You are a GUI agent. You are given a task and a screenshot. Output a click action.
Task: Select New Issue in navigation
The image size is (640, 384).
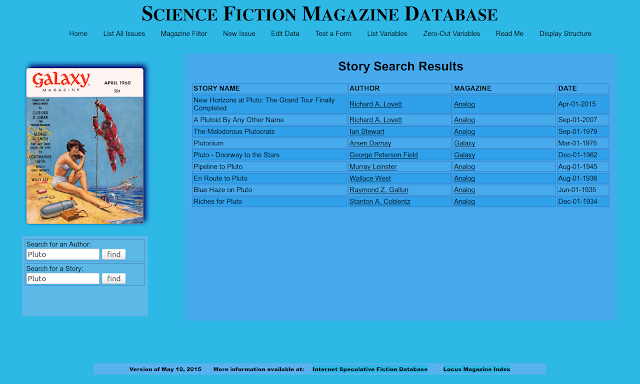click(239, 33)
